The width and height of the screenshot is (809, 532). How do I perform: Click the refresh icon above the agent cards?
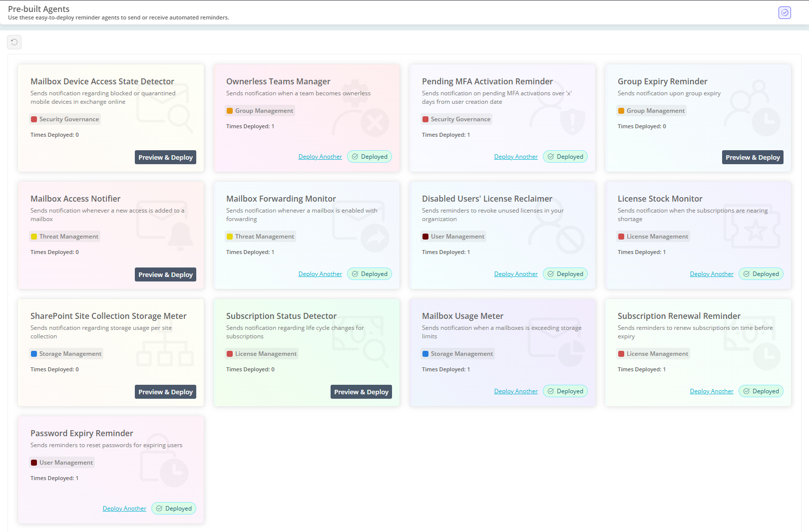pos(14,42)
